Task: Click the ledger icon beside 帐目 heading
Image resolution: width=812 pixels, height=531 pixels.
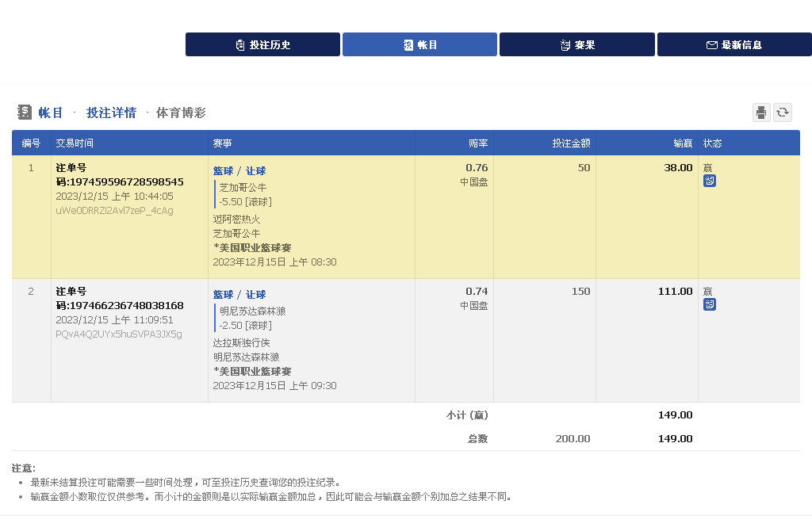Action: click(x=25, y=113)
